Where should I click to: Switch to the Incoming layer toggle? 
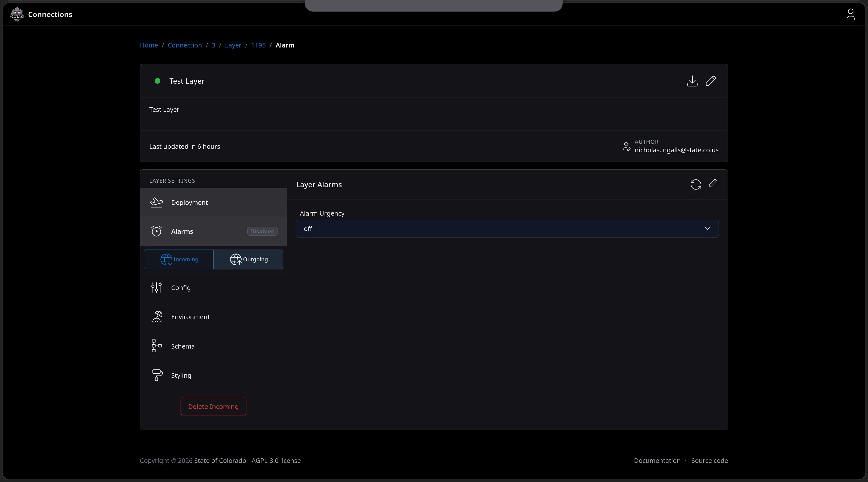pos(179,259)
